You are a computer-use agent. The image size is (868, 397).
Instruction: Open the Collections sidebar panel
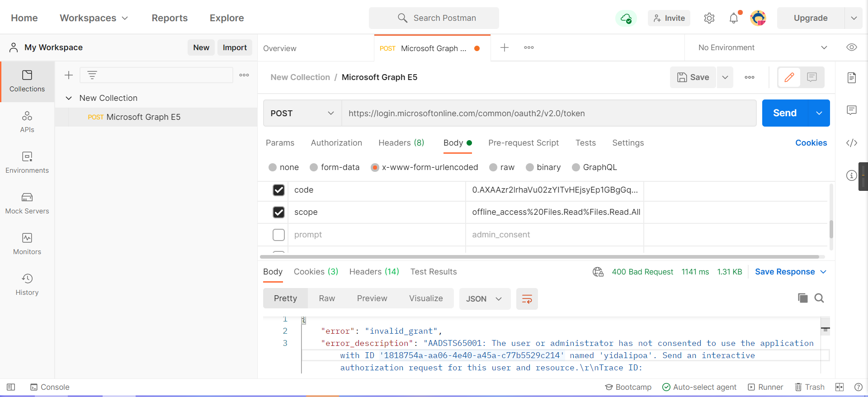point(27,81)
